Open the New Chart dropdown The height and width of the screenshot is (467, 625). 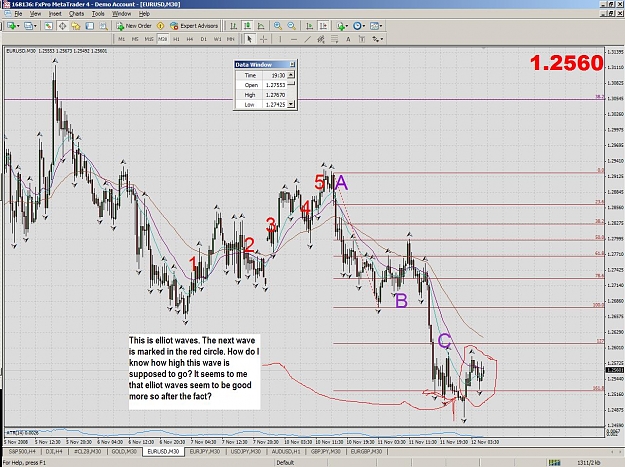click(x=13, y=26)
